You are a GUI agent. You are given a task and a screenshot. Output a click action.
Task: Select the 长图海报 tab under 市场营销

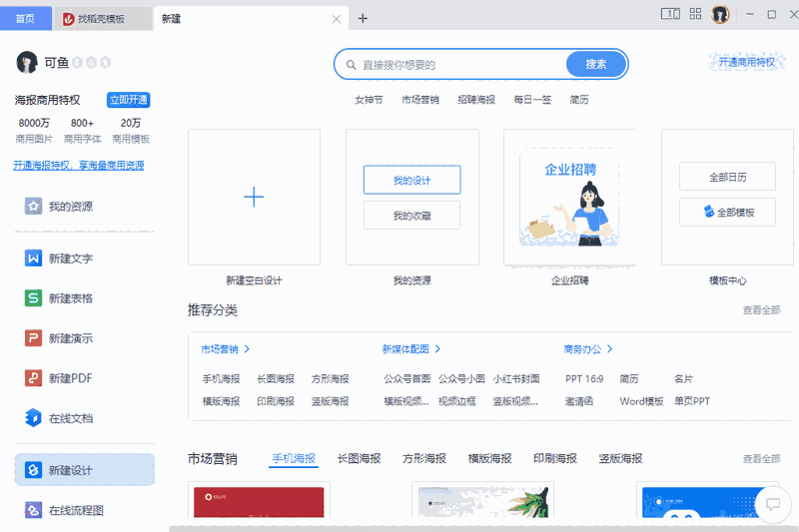(x=360, y=459)
